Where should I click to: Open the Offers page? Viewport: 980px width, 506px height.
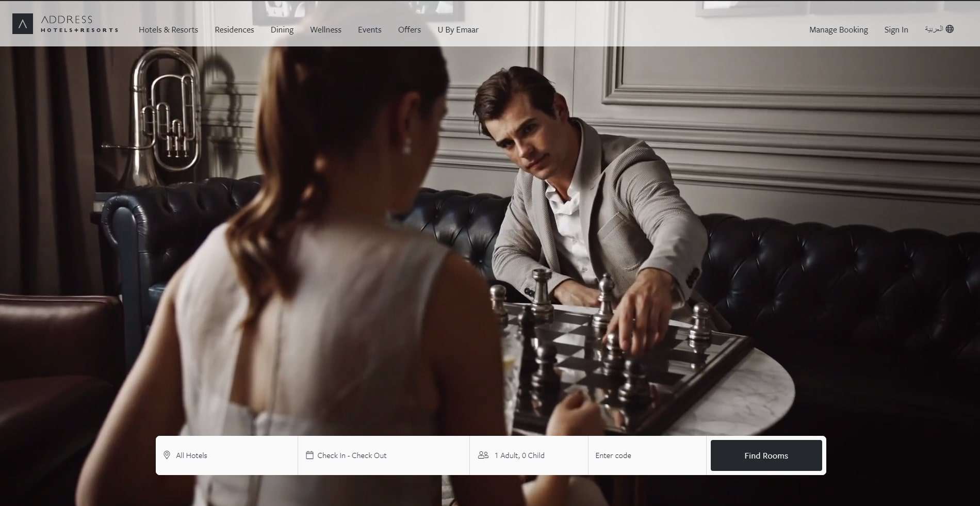tap(410, 29)
